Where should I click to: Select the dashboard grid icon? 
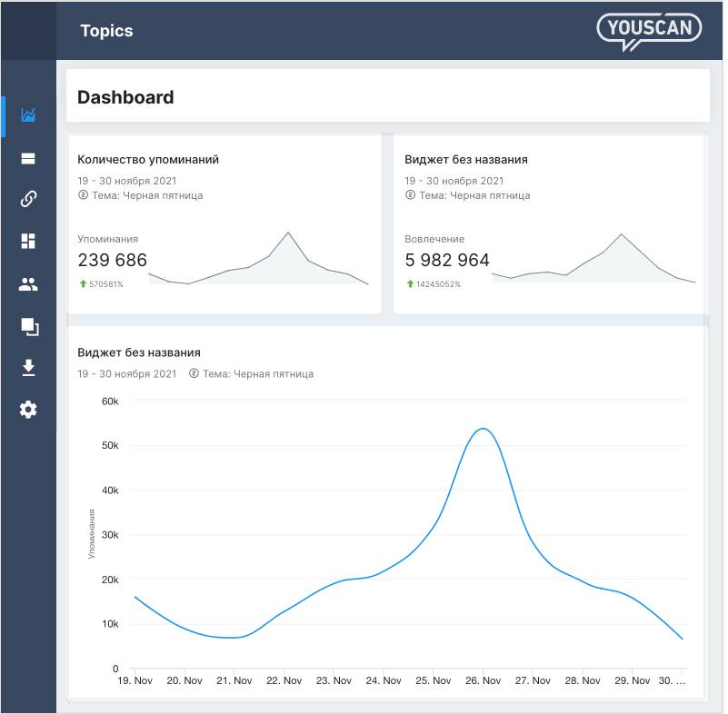[28, 241]
